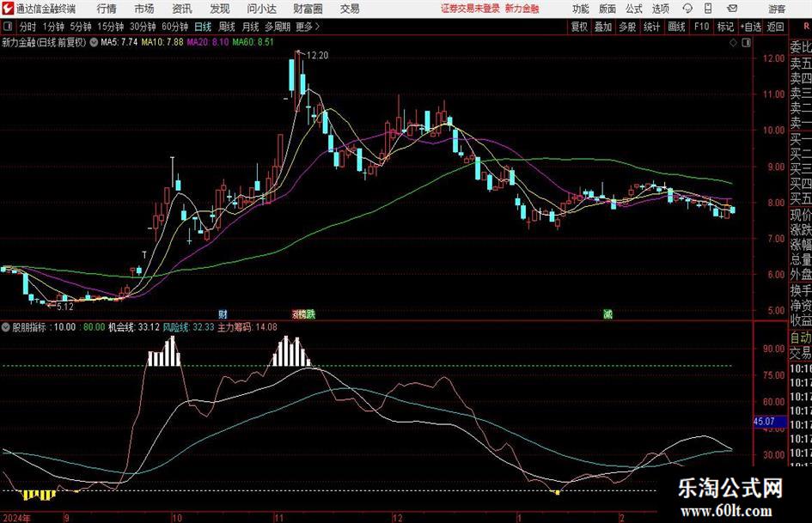
Task: Click the 减 marker on the chart baseline
Action: point(608,314)
